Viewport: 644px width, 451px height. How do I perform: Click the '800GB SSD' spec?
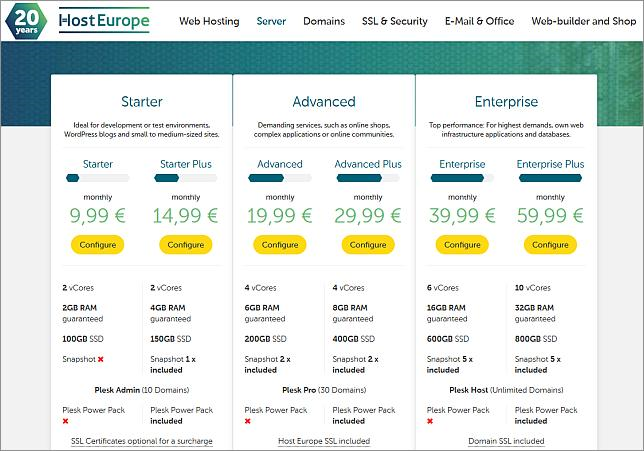536,339
